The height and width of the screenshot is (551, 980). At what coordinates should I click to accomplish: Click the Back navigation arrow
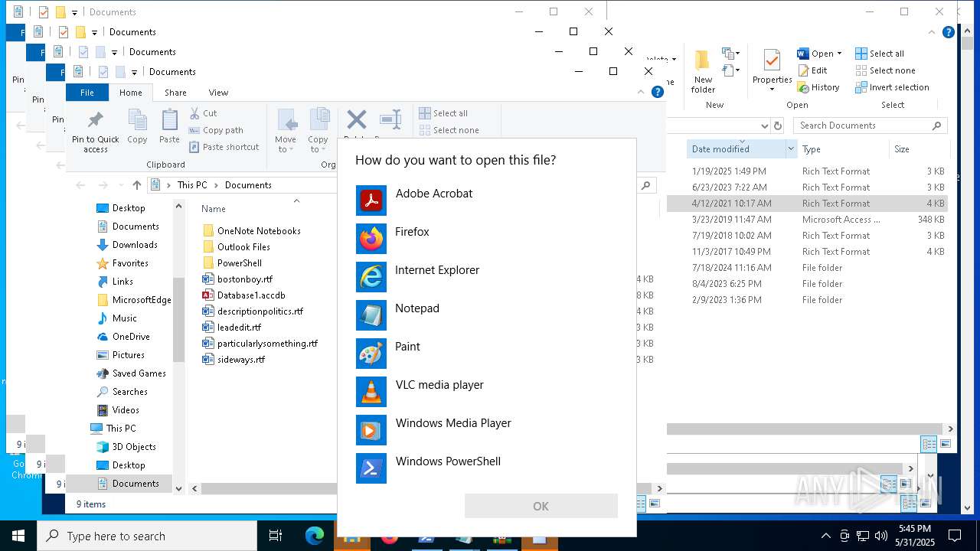coord(80,185)
